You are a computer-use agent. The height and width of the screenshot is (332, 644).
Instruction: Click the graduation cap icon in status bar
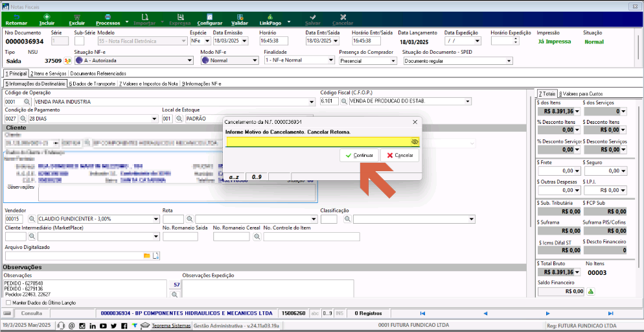tap(145, 326)
